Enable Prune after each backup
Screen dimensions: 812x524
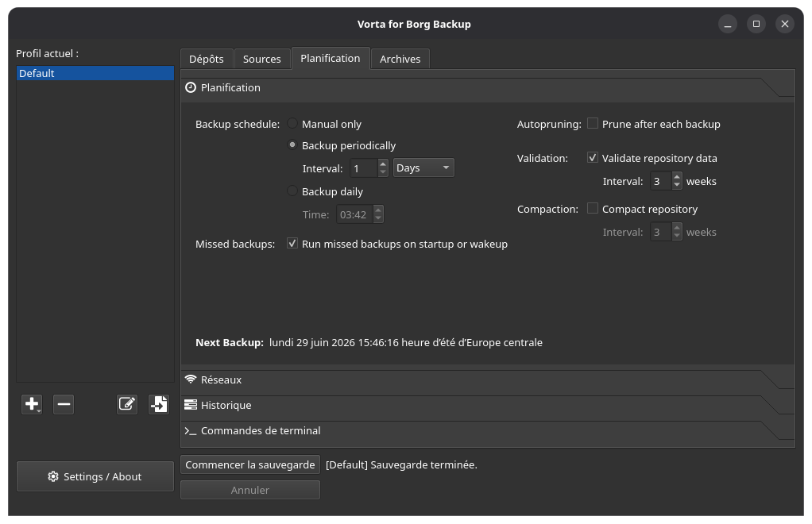point(593,123)
